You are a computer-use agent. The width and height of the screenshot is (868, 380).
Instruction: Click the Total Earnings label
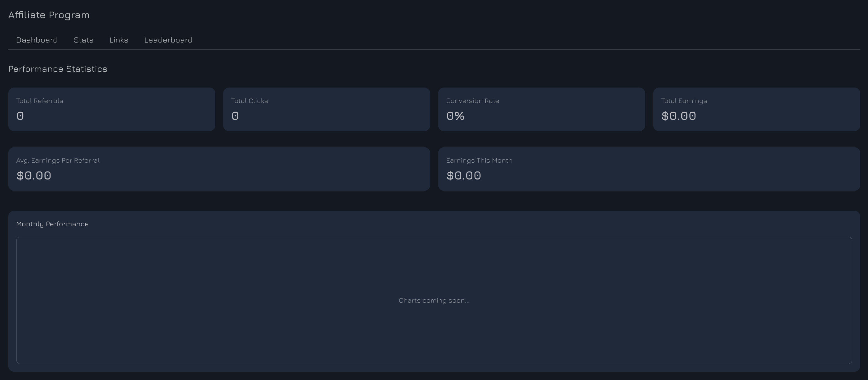[x=684, y=101]
